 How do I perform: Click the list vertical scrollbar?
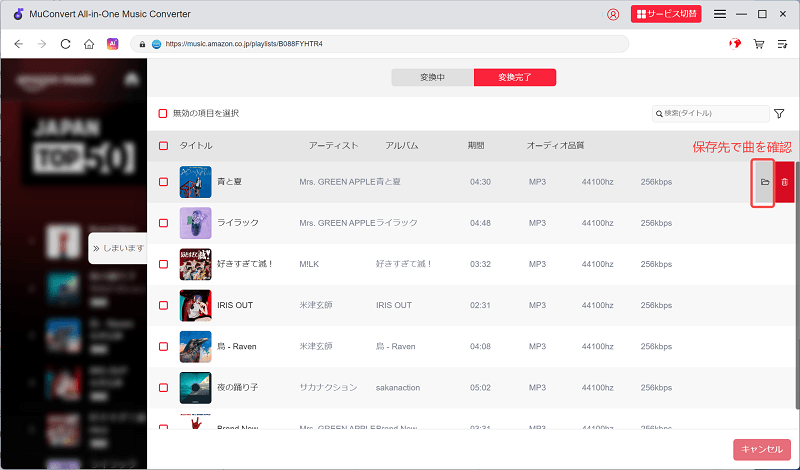tap(797, 285)
